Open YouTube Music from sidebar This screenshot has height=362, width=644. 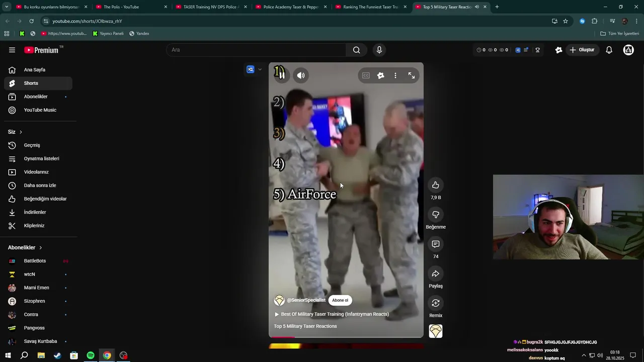pyautogui.click(x=38, y=110)
